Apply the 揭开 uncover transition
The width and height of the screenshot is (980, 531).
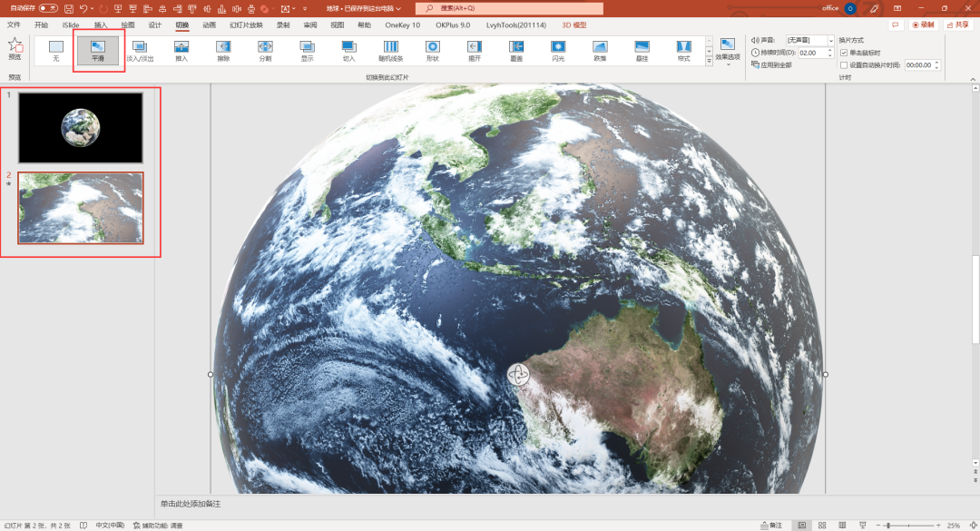coord(475,51)
